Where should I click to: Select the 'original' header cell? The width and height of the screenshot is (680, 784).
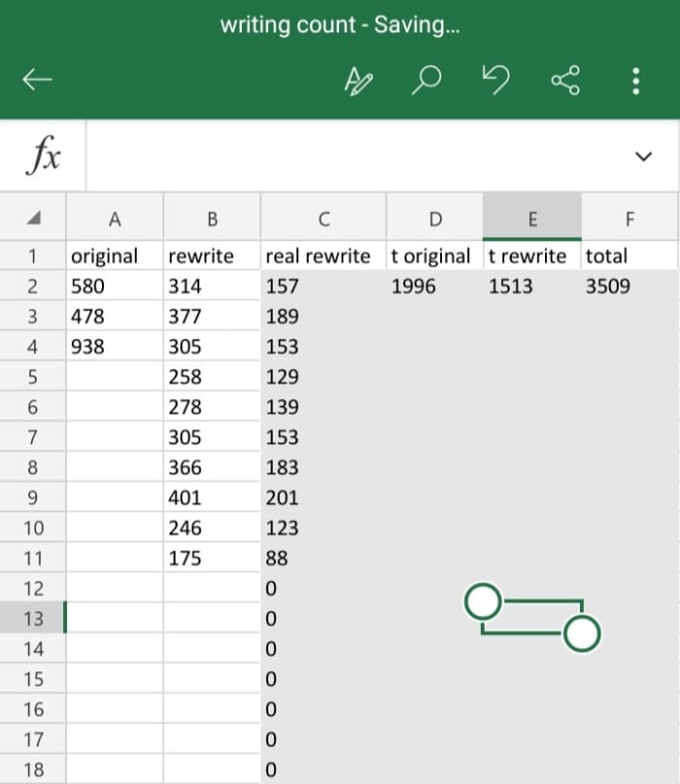(x=115, y=256)
